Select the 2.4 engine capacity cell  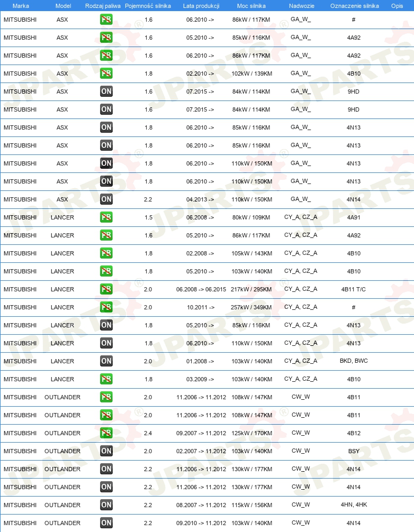[x=148, y=433]
